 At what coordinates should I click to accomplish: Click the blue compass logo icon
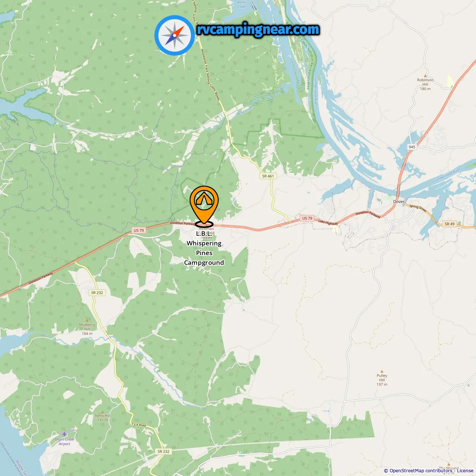pyautogui.click(x=174, y=35)
